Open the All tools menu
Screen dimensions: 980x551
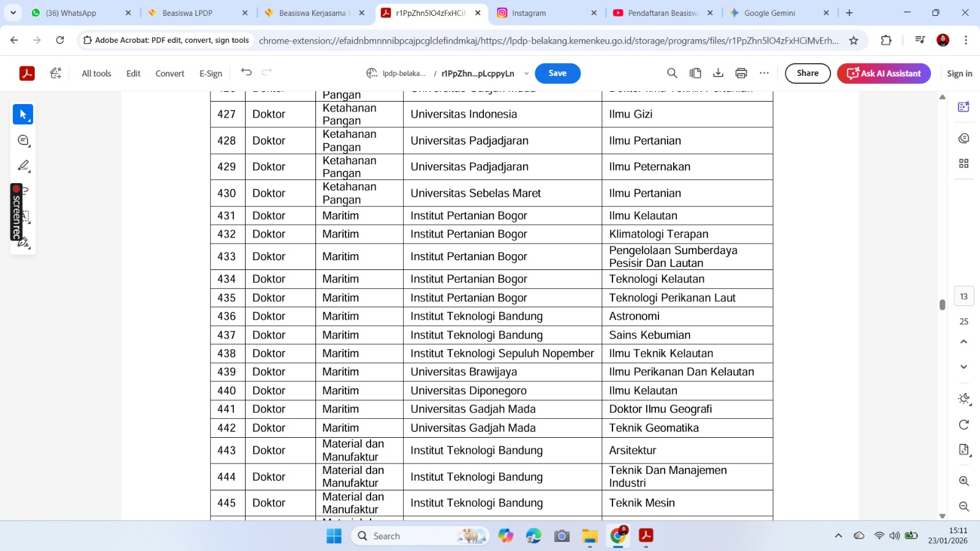(x=96, y=73)
